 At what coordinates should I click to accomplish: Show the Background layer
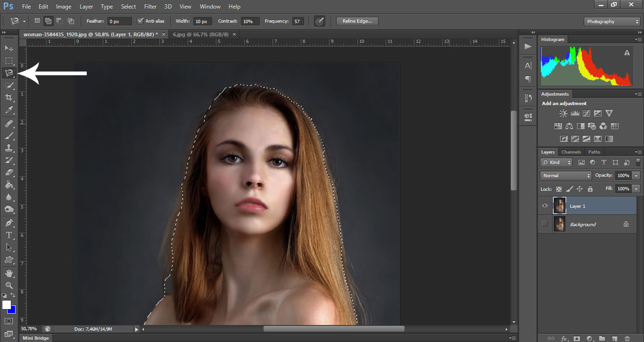click(x=545, y=224)
